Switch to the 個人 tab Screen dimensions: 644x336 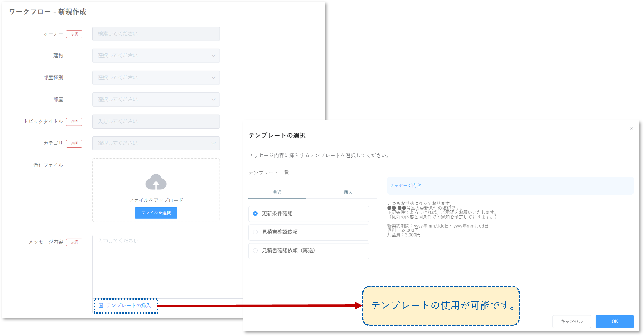tap(348, 192)
